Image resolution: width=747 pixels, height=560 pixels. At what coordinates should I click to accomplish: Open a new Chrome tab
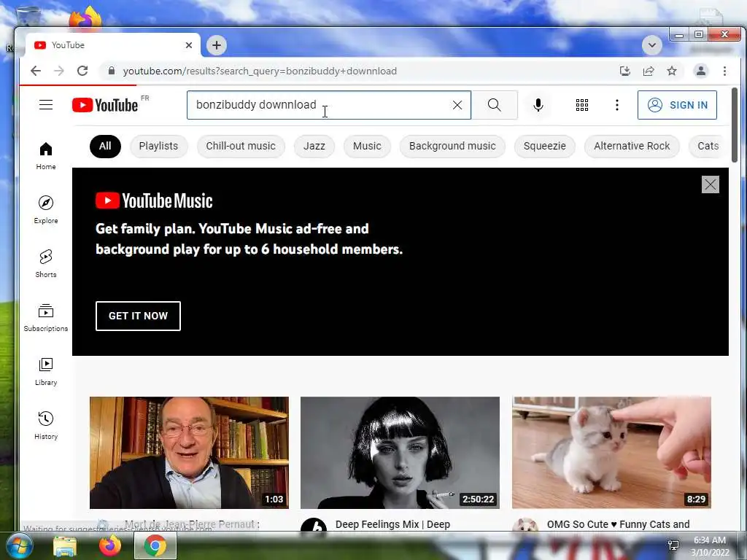point(216,45)
